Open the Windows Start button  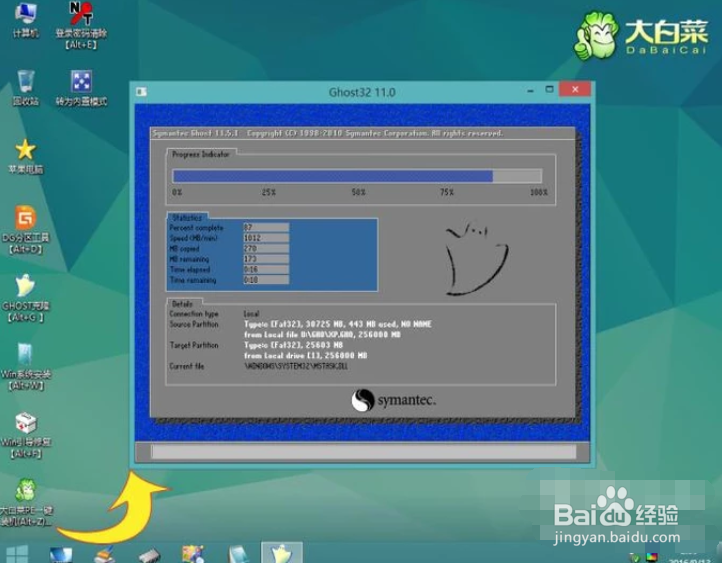(17, 554)
